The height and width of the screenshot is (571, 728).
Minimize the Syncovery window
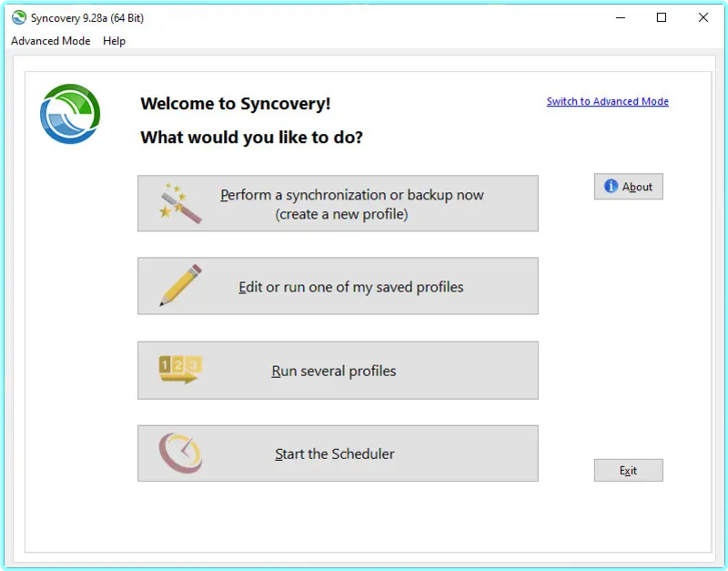click(x=621, y=17)
